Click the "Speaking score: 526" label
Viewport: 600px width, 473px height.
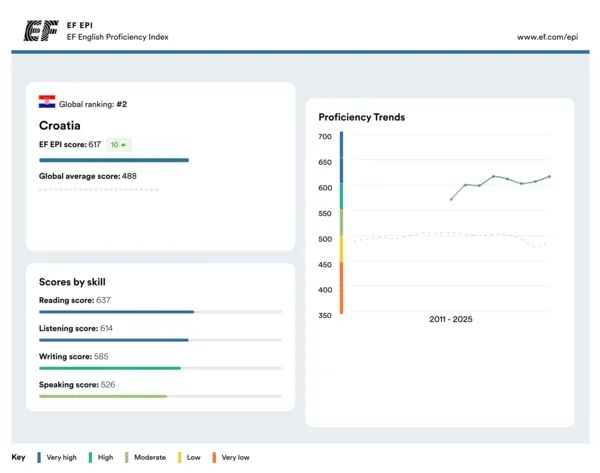77,385
